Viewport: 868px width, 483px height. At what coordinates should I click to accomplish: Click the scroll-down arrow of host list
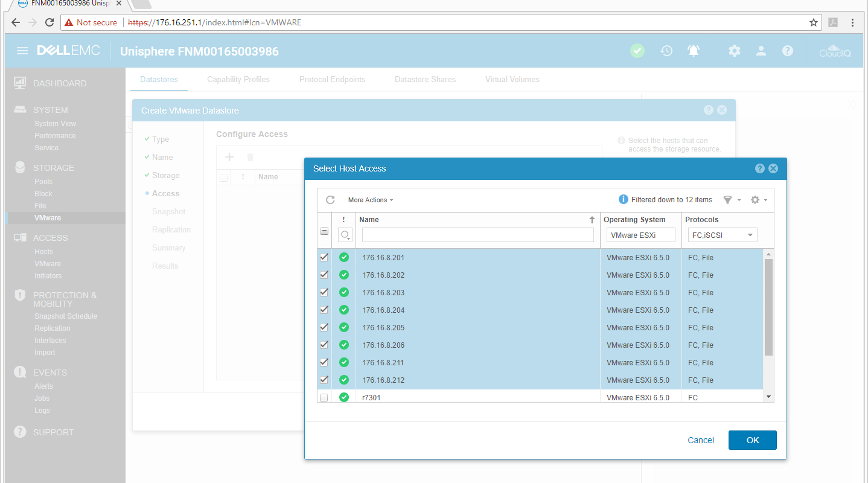(x=768, y=397)
